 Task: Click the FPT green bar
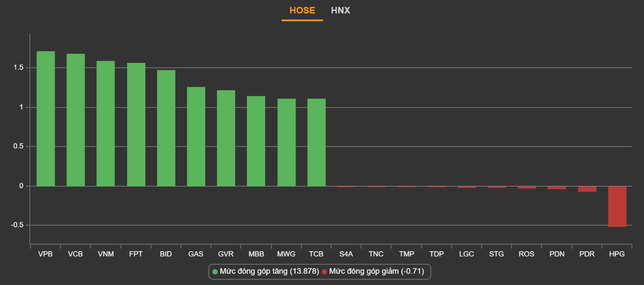click(136, 124)
